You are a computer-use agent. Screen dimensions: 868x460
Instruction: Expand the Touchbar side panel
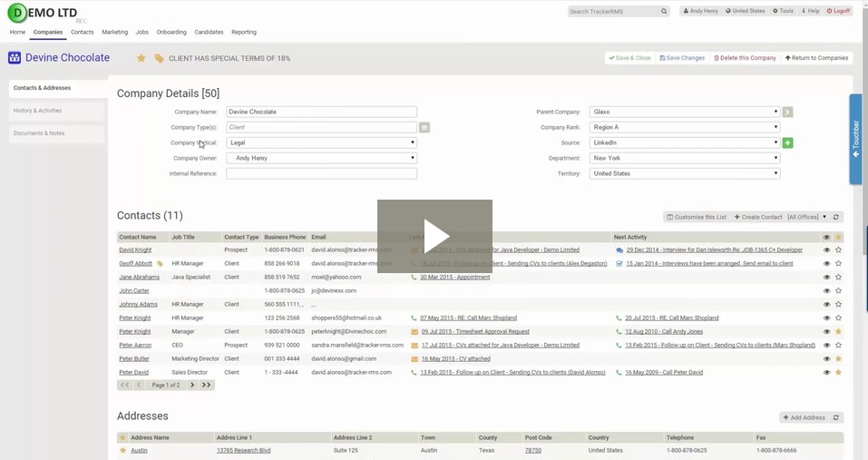(856, 139)
